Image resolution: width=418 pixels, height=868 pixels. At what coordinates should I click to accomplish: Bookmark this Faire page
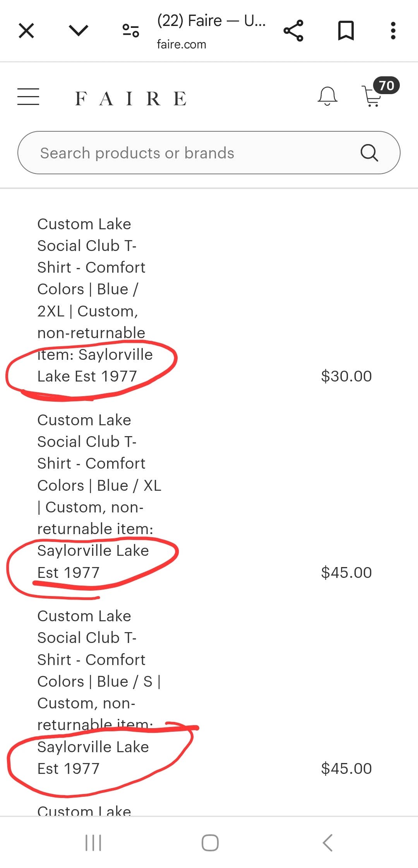[x=346, y=31]
